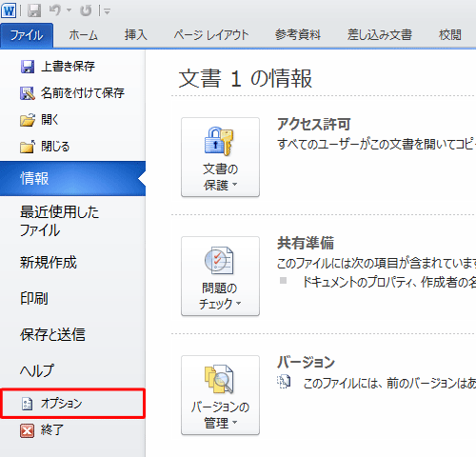Open the 参考資料 tab
This screenshot has width=476, height=457.
(298, 35)
